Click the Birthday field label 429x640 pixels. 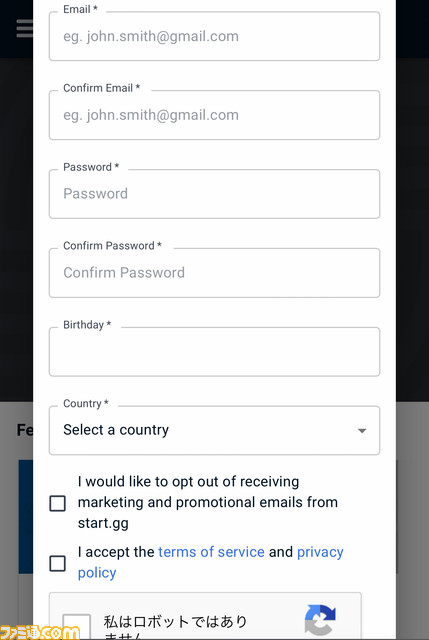87,324
